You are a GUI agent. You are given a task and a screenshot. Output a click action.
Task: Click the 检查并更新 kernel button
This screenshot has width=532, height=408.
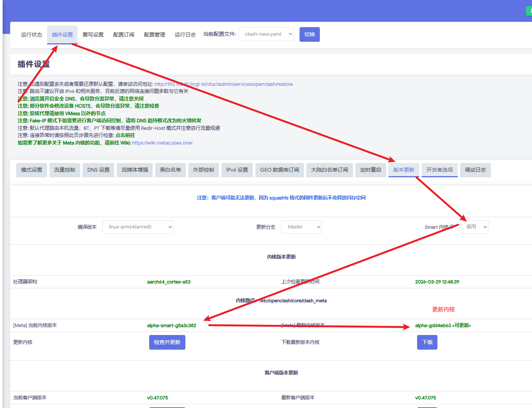tap(167, 342)
